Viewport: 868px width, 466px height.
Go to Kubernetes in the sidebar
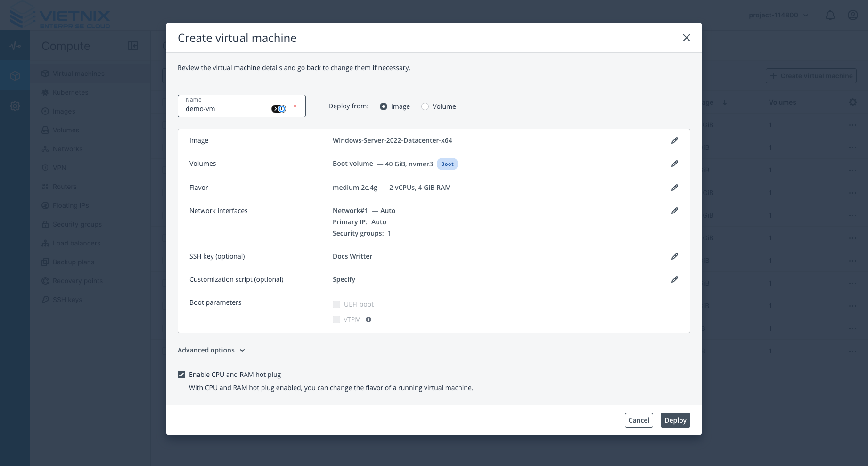point(90,92)
